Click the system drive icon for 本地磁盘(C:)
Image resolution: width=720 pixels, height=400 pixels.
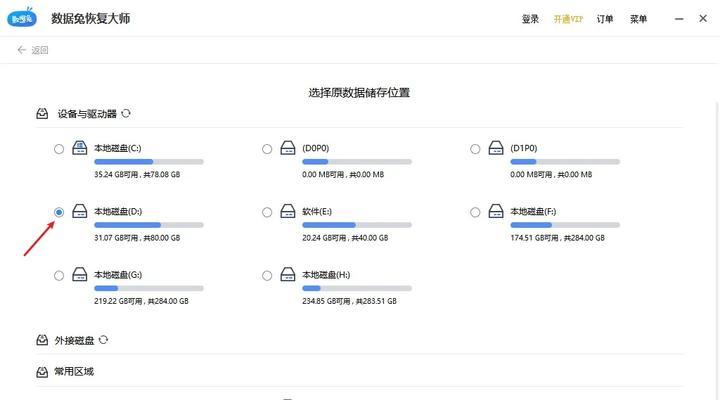(x=80, y=147)
